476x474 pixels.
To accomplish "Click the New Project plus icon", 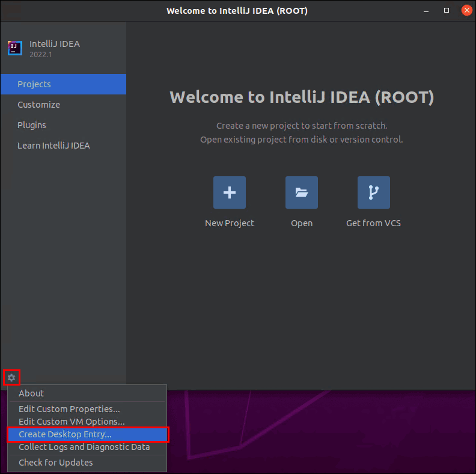I will click(230, 192).
